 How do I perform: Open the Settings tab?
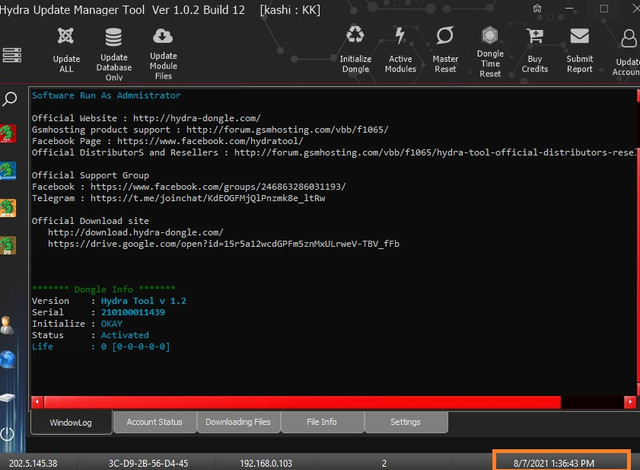pyautogui.click(x=405, y=422)
